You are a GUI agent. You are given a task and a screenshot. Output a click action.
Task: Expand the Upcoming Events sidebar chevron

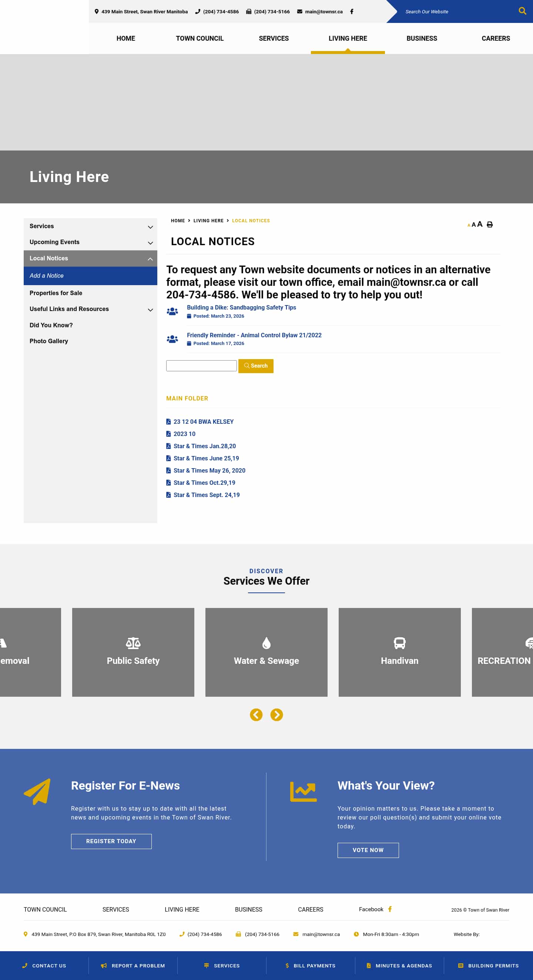[150, 243]
